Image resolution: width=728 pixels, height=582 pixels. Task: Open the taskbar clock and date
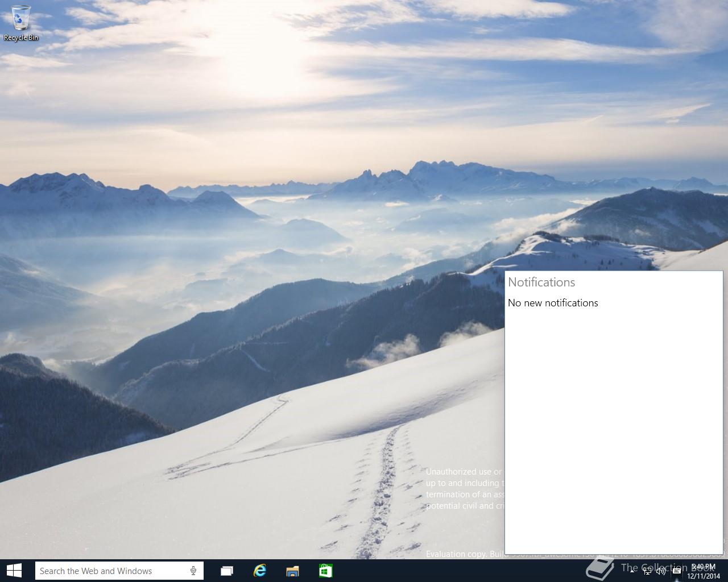704,571
